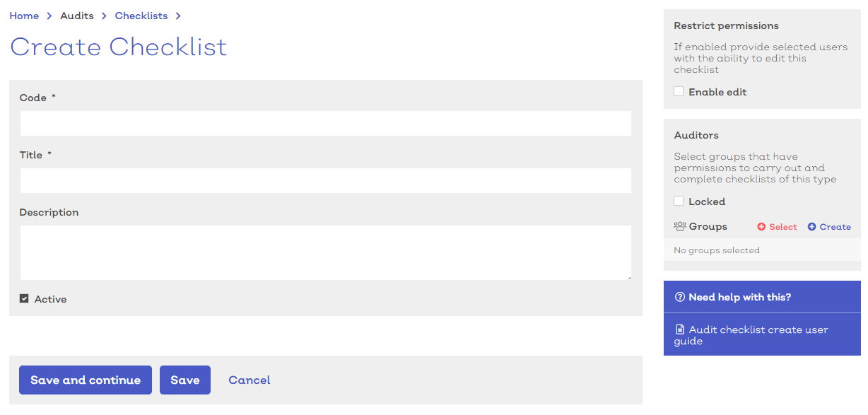Click the blue plus icon beside Create
The width and height of the screenshot is (868, 415).
pos(811,227)
